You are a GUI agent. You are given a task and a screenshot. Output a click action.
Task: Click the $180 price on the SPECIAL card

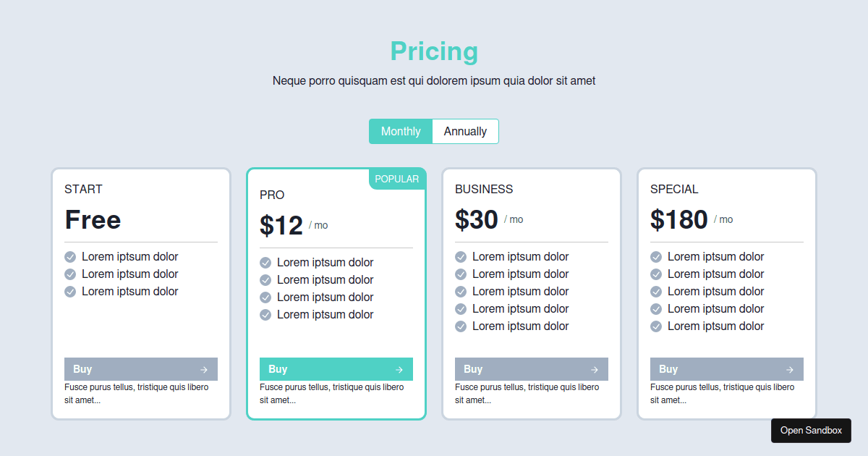[x=678, y=219]
